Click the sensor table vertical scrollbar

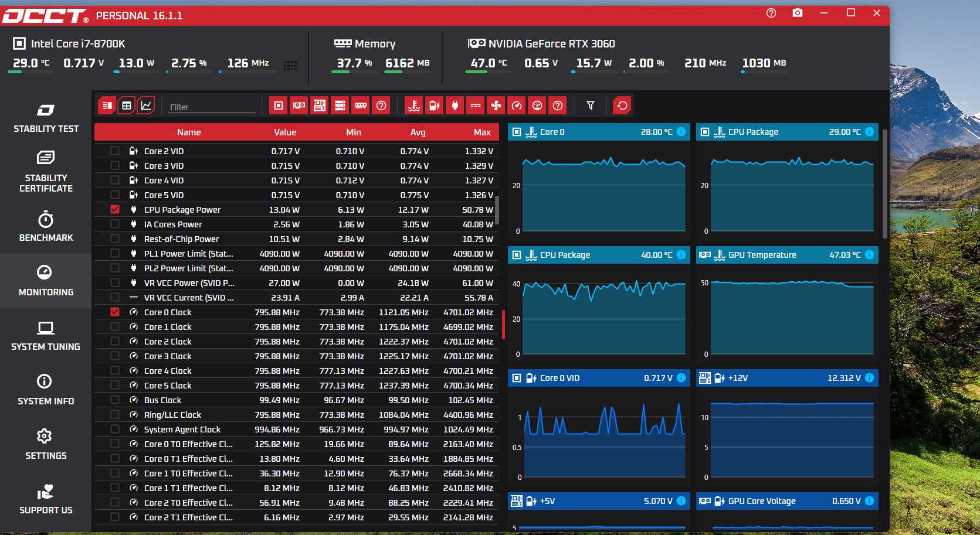[497, 211]
